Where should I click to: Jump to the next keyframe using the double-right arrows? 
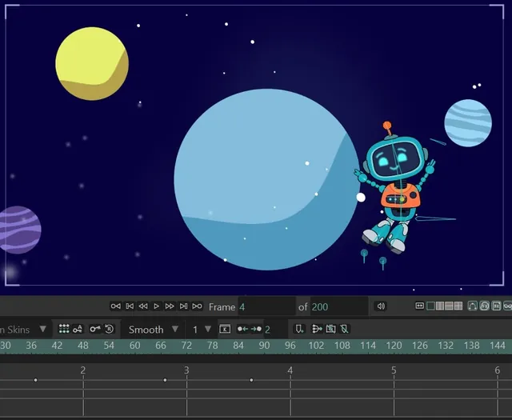click(170, 306)
